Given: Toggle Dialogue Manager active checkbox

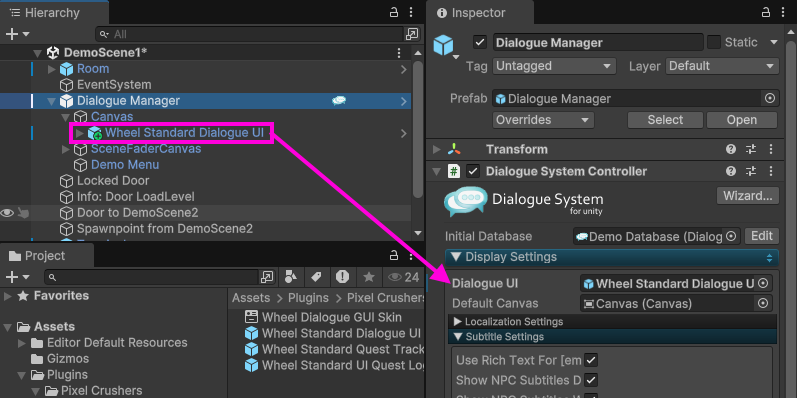Looking at the screenshot, I should [480, 42].
